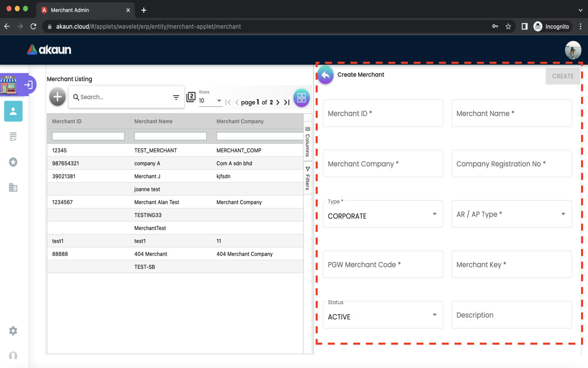Open the Filters side panel tab

click(x=307, y=179)
